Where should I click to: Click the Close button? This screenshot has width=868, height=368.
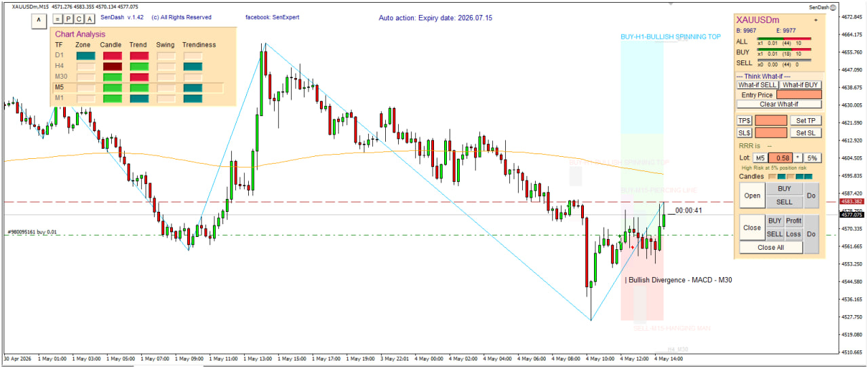pyautogui.click(x=751, y=228)
